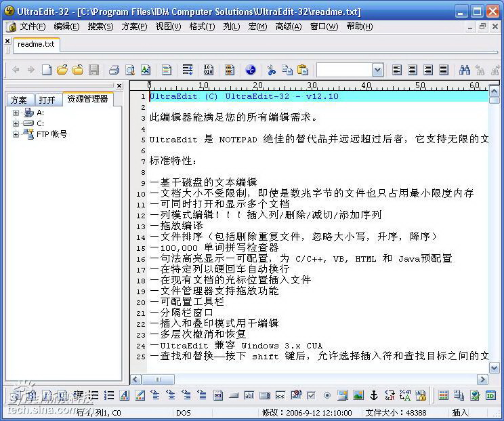The width and height of the screenshot is (504, 421).
Task: Click the radio button icon in bottom toolbar
Action: [327, 395]
